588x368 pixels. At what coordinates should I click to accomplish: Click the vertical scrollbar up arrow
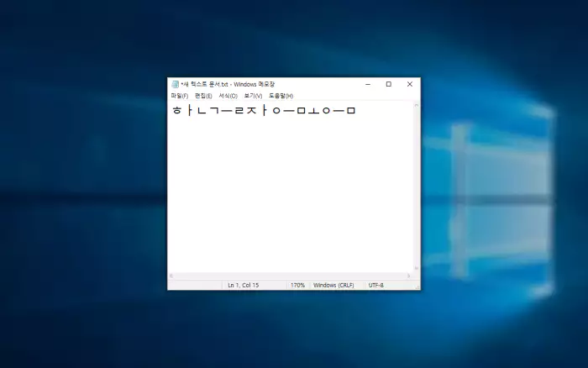click(417, 105)
